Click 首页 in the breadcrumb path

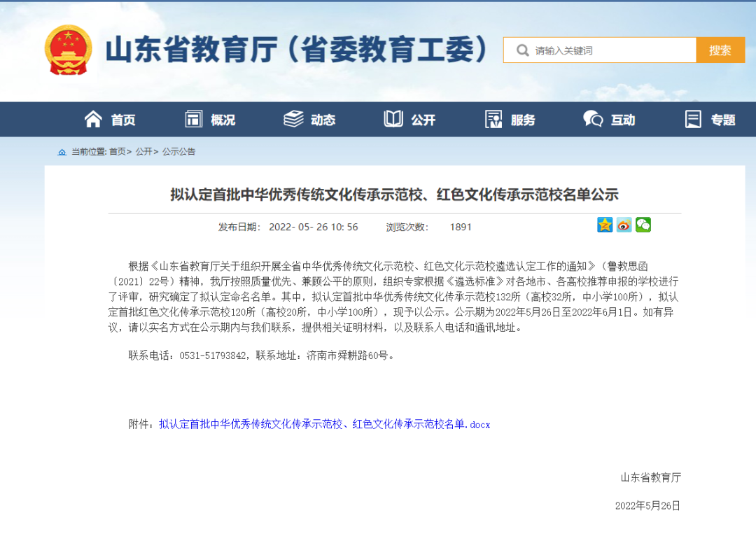pyautogui.click(x=118, y=152)
